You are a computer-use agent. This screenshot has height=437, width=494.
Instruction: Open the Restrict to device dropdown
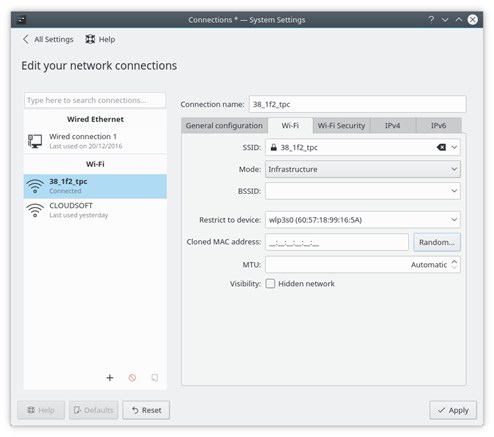tap(363, 220)
